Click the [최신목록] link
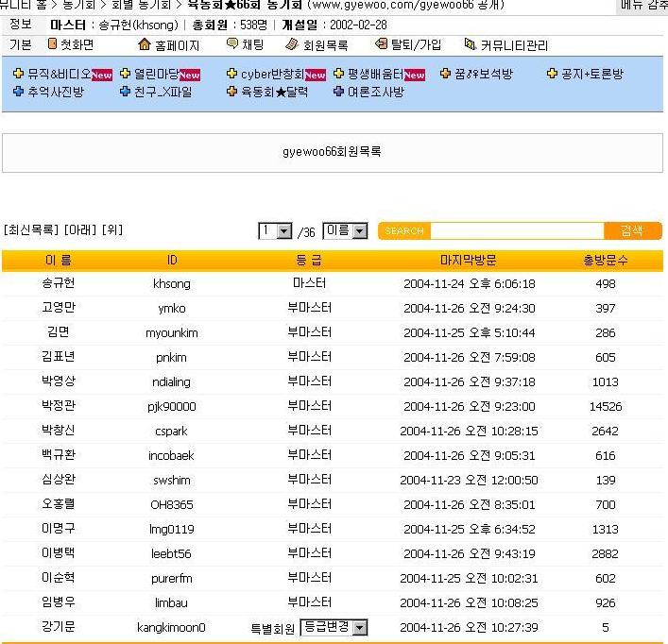The image size is (668, 644). [x=32, y=230]
